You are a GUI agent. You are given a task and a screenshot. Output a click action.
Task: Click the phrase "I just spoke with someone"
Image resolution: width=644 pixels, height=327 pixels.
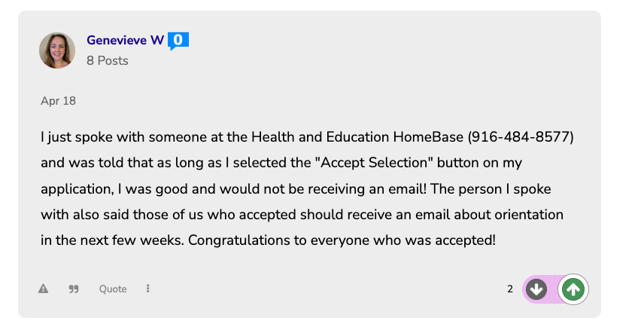click(x=112, y=137)
